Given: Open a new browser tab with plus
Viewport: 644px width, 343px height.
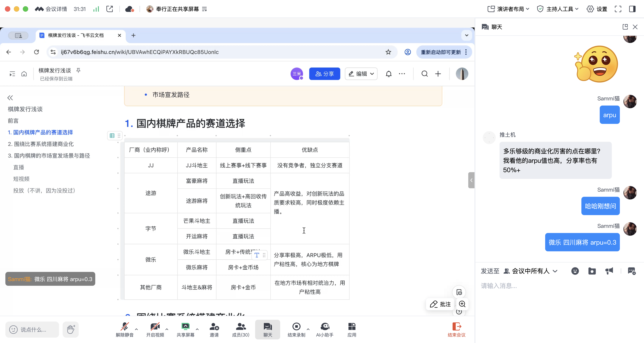Looking at the screenshot, I should pos(133,35).
